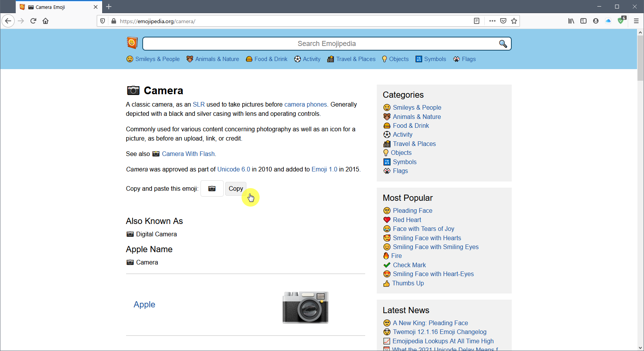This screenshot has height=351, width=644.
Task: Open the Apple vendor link
Action: point(144,304)
